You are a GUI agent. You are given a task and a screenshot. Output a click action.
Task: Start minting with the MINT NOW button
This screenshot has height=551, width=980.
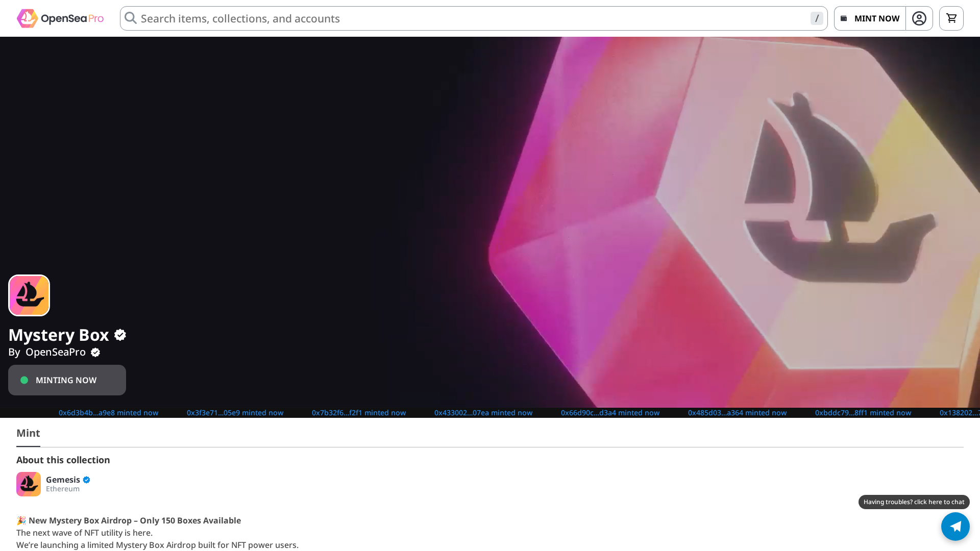[870, 18]
